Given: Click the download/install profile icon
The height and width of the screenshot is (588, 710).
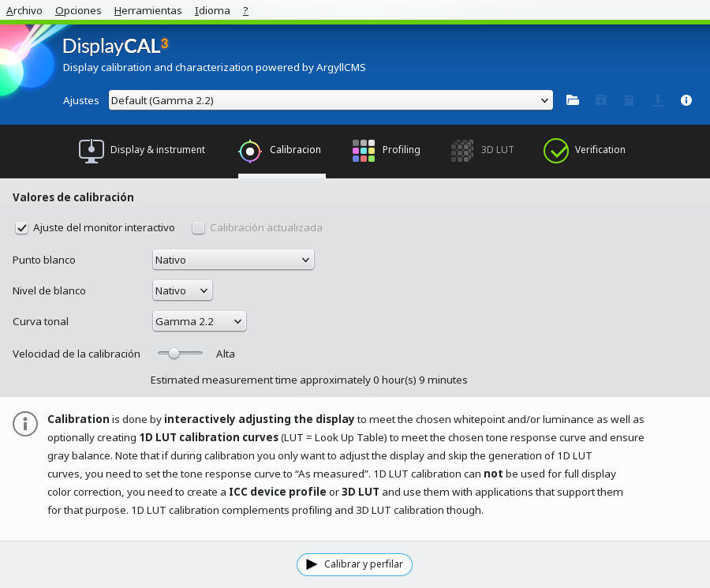Looking at the screenshot, I should [657, 100].
